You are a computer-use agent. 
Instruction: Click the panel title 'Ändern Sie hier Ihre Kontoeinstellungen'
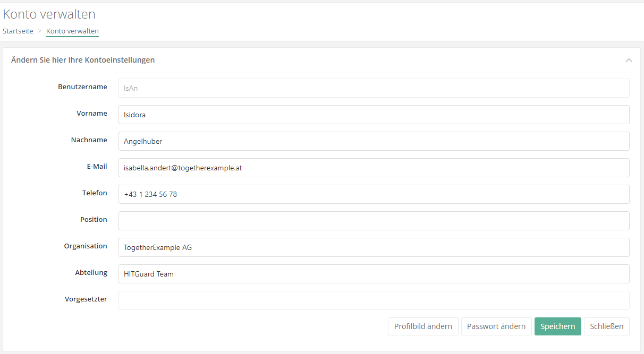tap(83, 60)
